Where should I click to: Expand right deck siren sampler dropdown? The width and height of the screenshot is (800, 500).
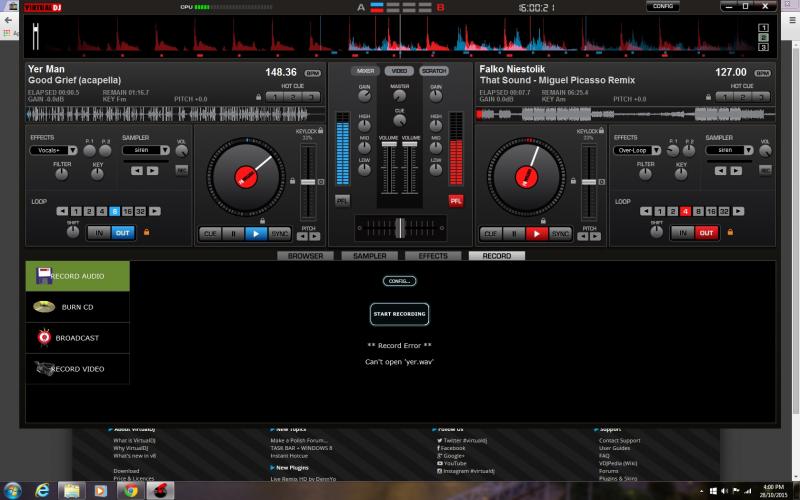click(748, 150)
